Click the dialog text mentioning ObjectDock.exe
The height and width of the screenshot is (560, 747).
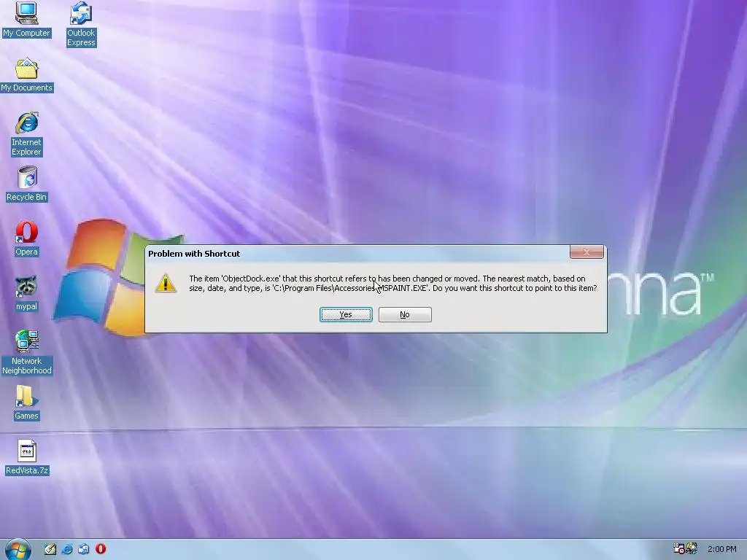[393, 284]
